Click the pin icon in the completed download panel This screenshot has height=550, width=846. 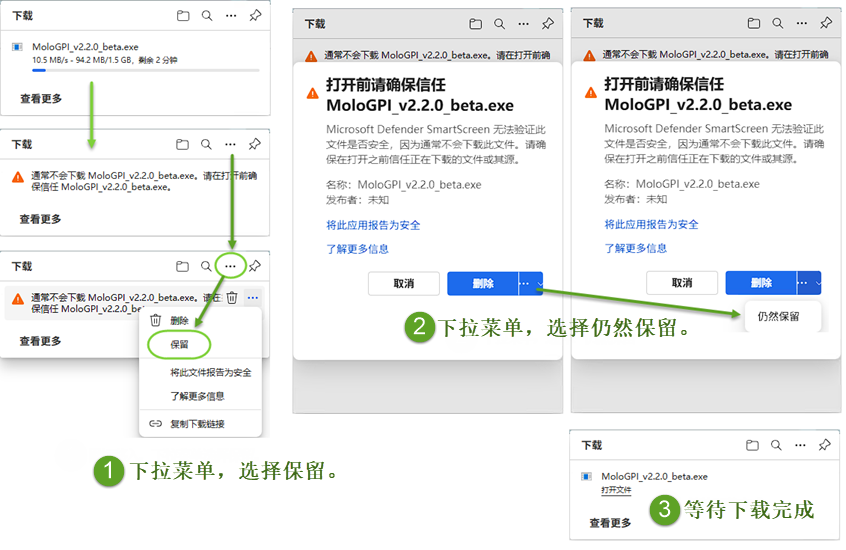[x=824, y=445]
